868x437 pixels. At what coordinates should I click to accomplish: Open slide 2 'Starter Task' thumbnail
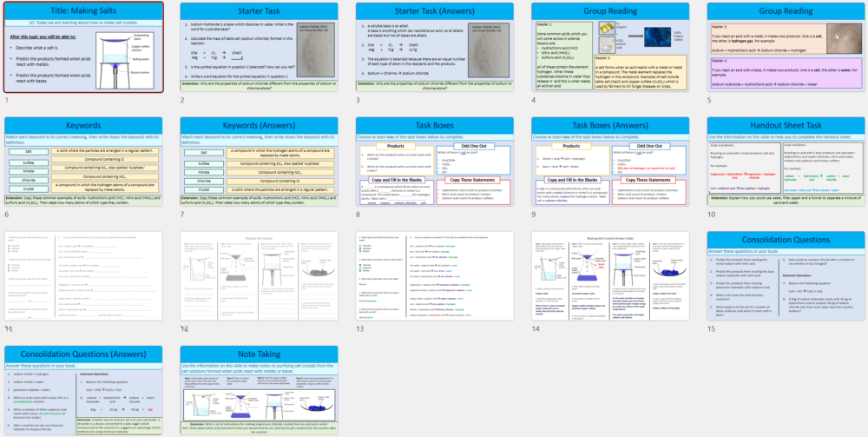[x=259, y=47]
